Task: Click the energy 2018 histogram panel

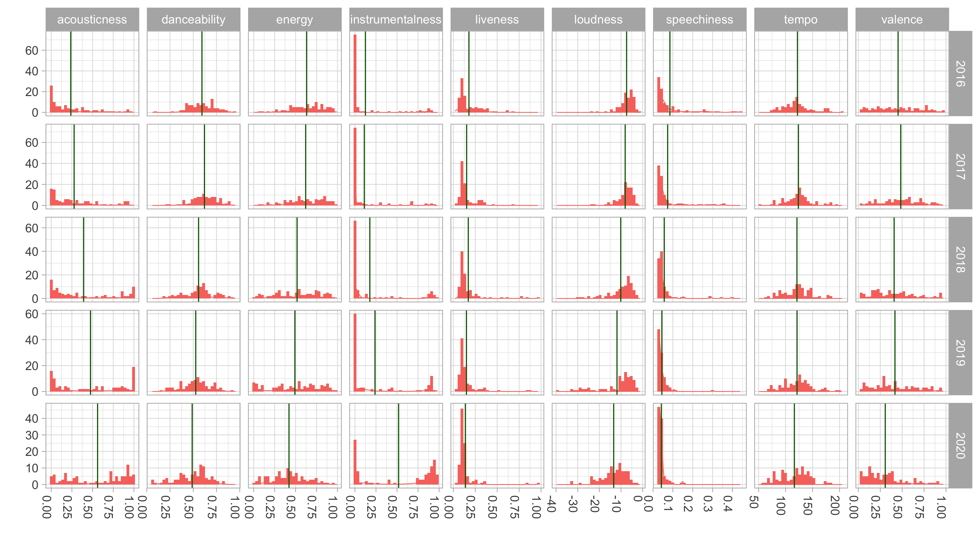Action: [x=295, y=260]
